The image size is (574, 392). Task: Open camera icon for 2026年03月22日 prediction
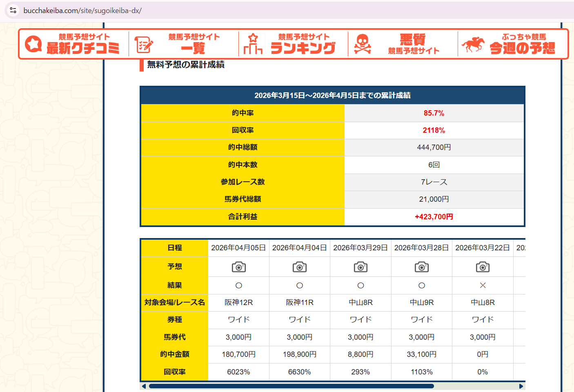tap(483, 267)
